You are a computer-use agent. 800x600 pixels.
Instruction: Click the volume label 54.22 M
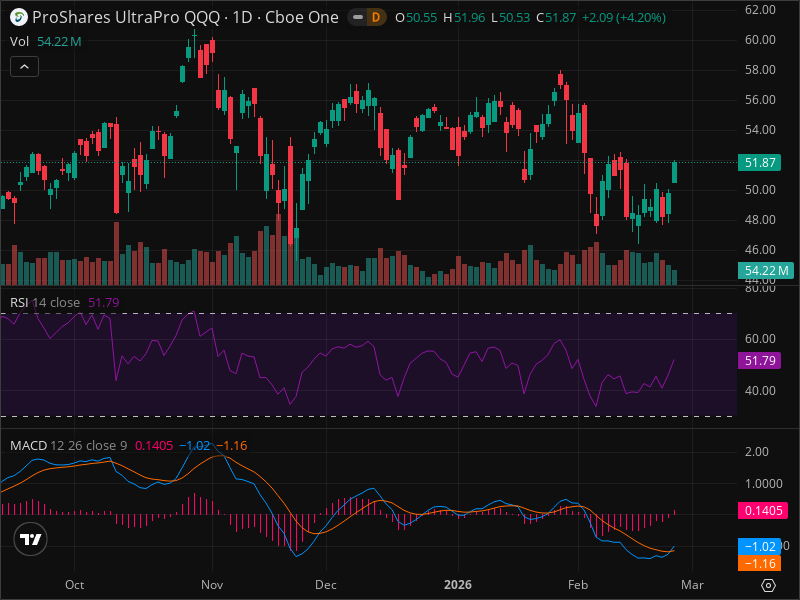766,270
